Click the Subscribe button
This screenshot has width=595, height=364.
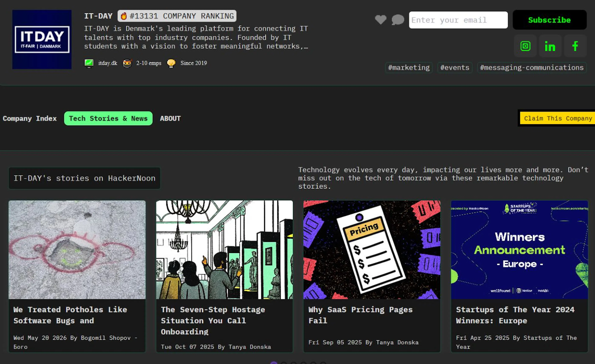[x=550, y=20]
